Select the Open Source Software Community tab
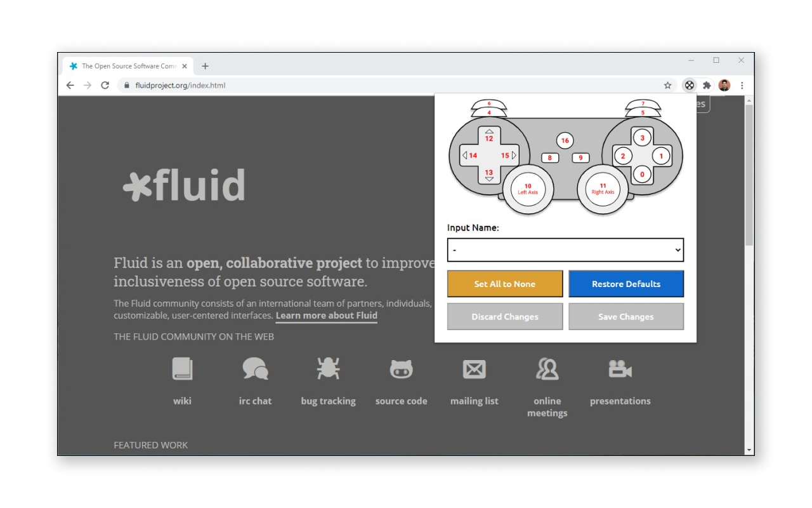This screenshot has width=812, height=508. tap(128, 66)
